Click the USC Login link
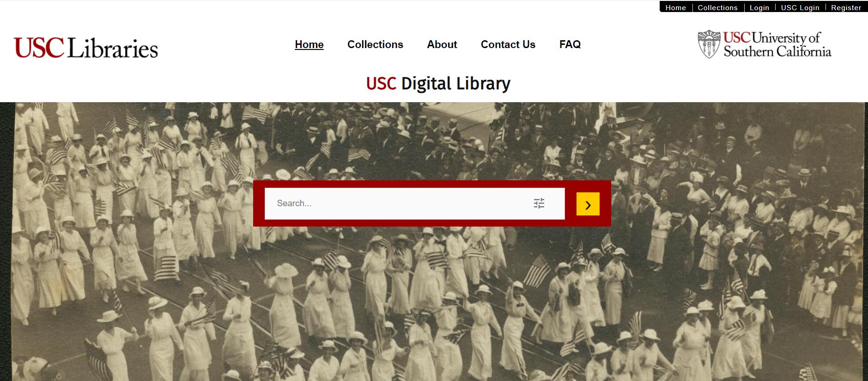 pyautogui.click(x=800, y=7)
